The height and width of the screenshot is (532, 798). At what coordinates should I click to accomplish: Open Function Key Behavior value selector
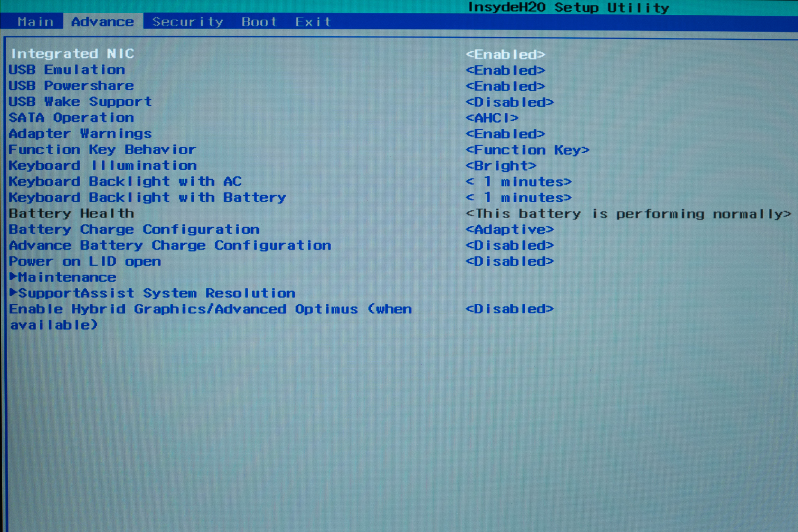tap(527, 150)
